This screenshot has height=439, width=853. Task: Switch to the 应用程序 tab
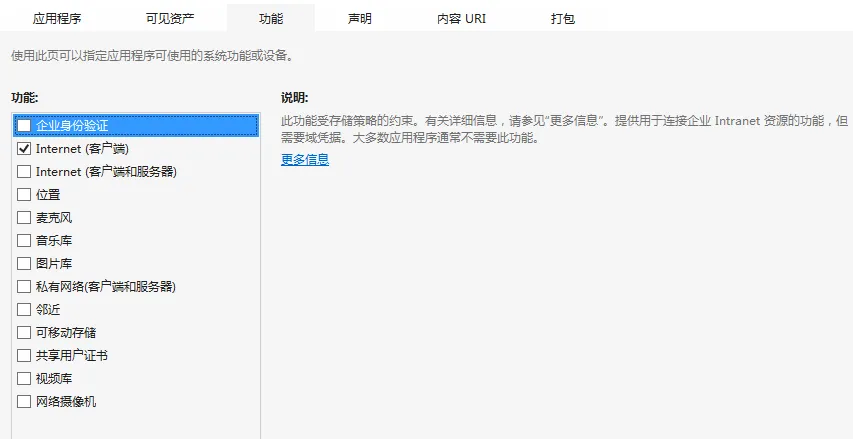(x=57, y=18)
